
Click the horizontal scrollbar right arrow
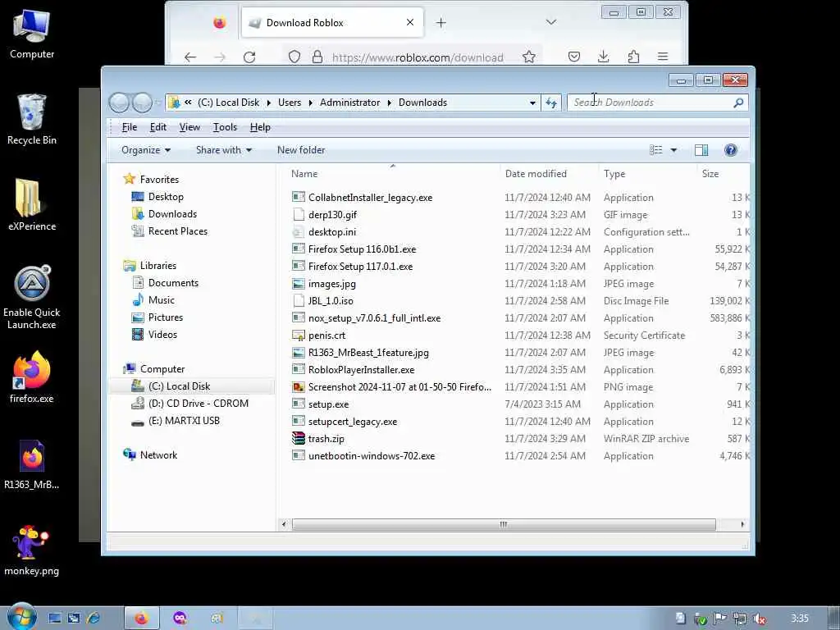[x=742, y=524]
